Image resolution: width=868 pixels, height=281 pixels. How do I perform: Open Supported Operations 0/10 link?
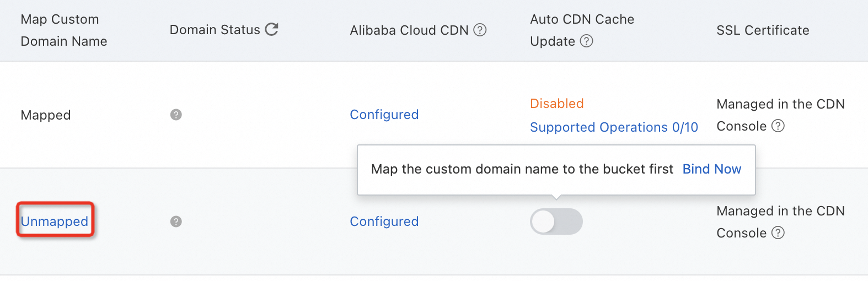click(x=614, y=127)
